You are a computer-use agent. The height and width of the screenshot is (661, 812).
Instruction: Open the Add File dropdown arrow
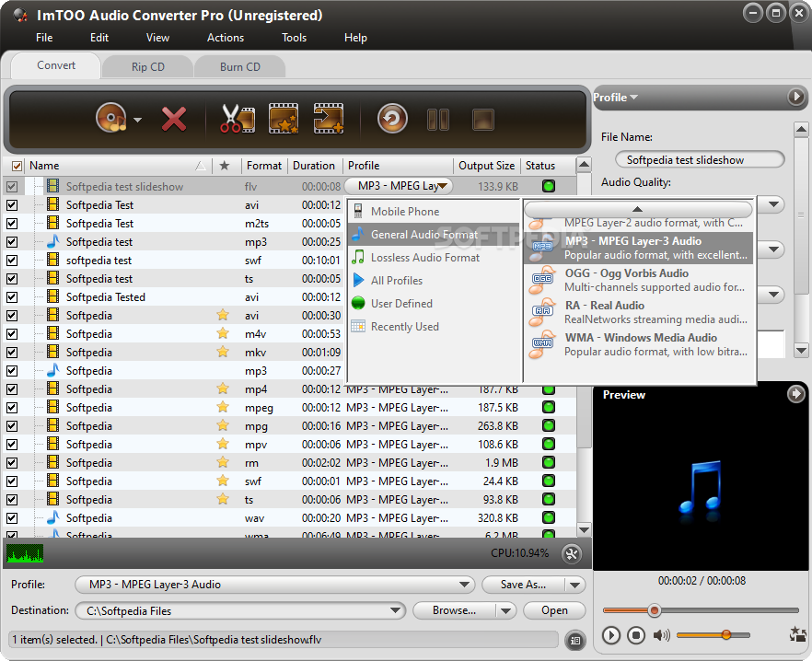click(137, 120)
